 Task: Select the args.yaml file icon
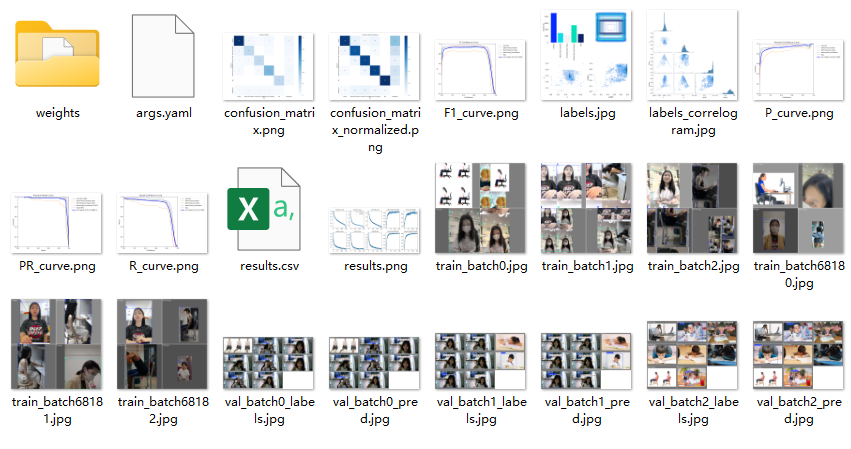tap(163, 56)
